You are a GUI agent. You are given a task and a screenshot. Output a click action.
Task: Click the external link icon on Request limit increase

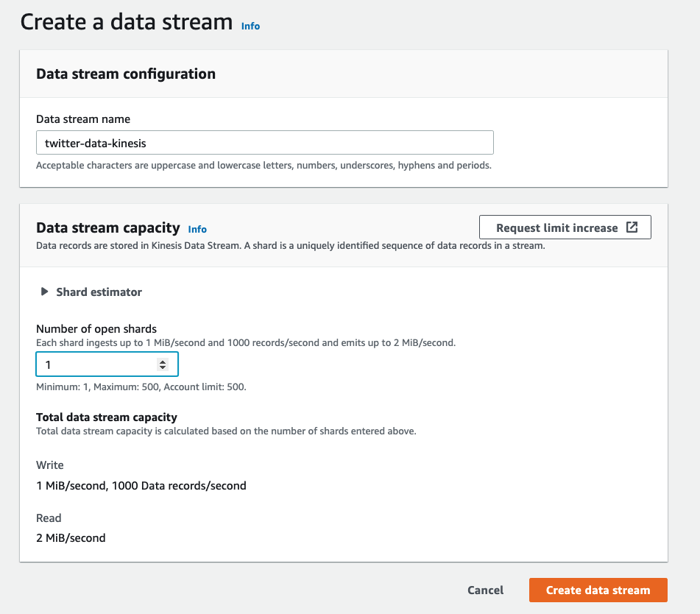click(x=632, y=227)
